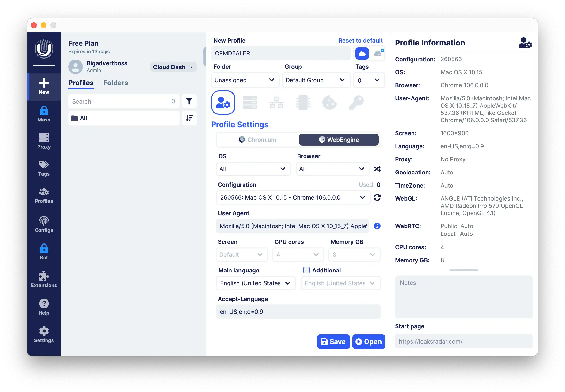
Task: Open the Extensions sidebar section
Action: pyautogui.click(x=44, y=279)
